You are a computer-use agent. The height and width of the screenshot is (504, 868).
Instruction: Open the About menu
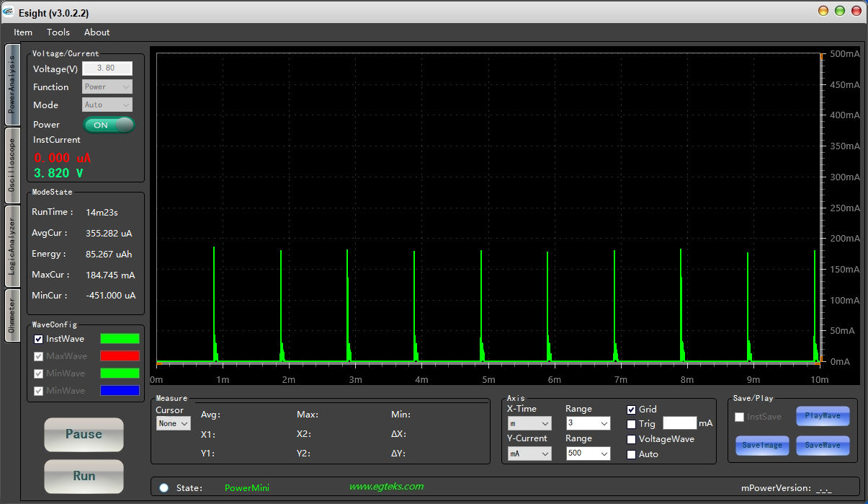97,32
